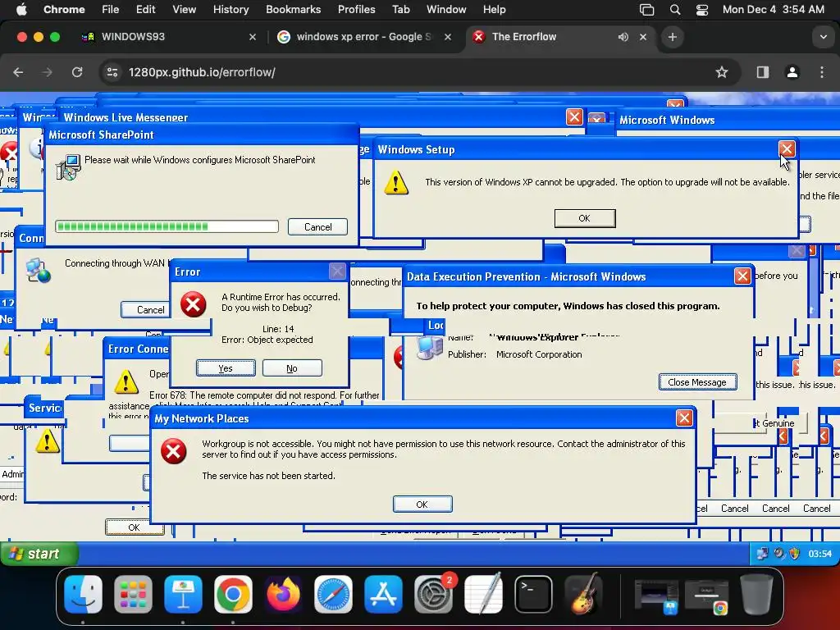Open Chrome's three-dot menu

point(822,72)
